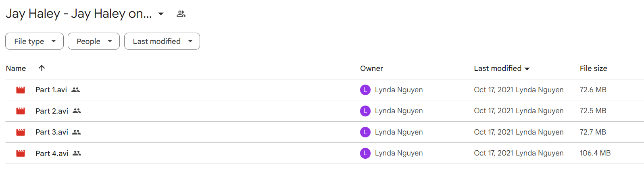Open the Last modified filter chip
Screen dimensions: 644x193
(x=162, y=41)
